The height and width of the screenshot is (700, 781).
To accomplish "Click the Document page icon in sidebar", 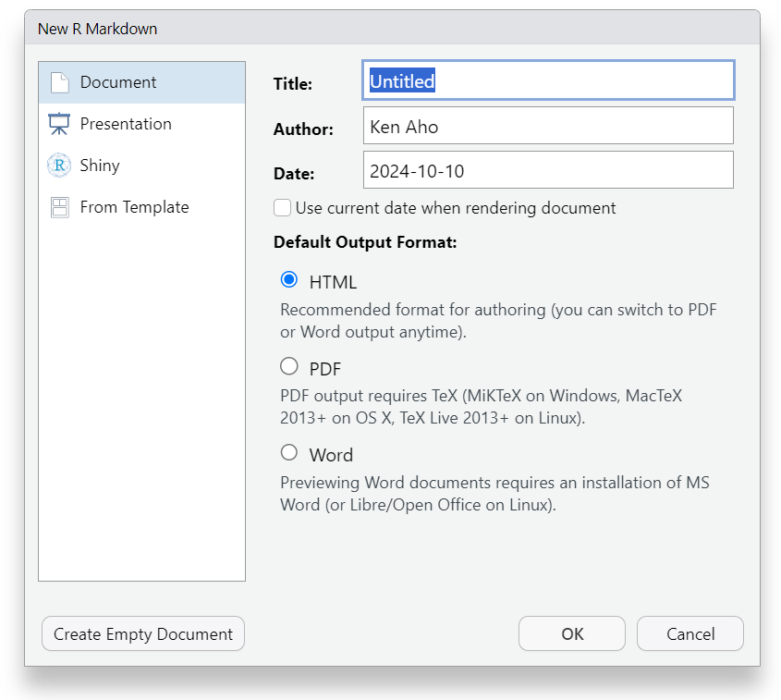I will click(x=60, y=82).
